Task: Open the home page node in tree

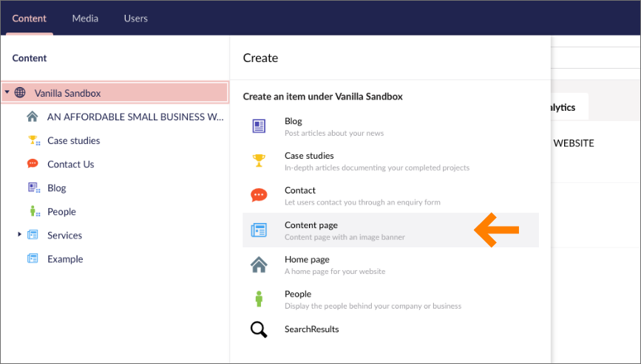Action: [135, 117]
